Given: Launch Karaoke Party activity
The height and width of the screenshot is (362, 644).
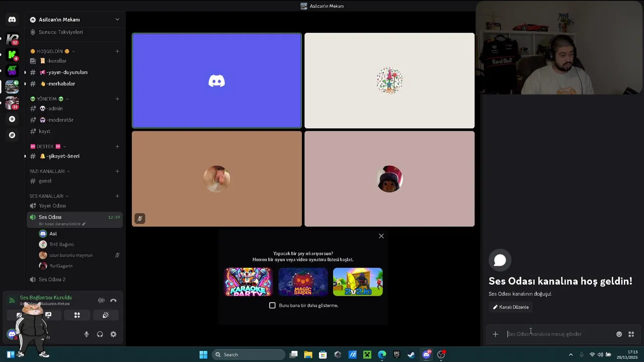Looking at the screenshot, I should pos(248,282).
